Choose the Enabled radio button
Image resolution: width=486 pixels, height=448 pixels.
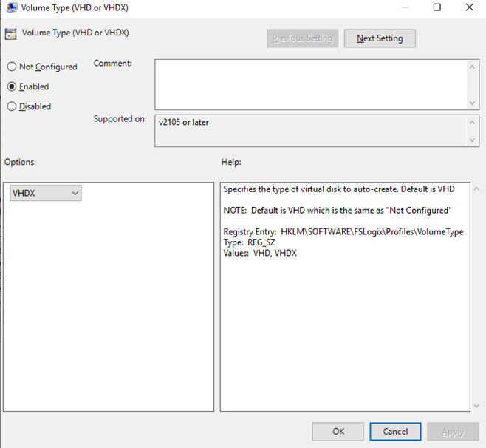click(12, 86)
